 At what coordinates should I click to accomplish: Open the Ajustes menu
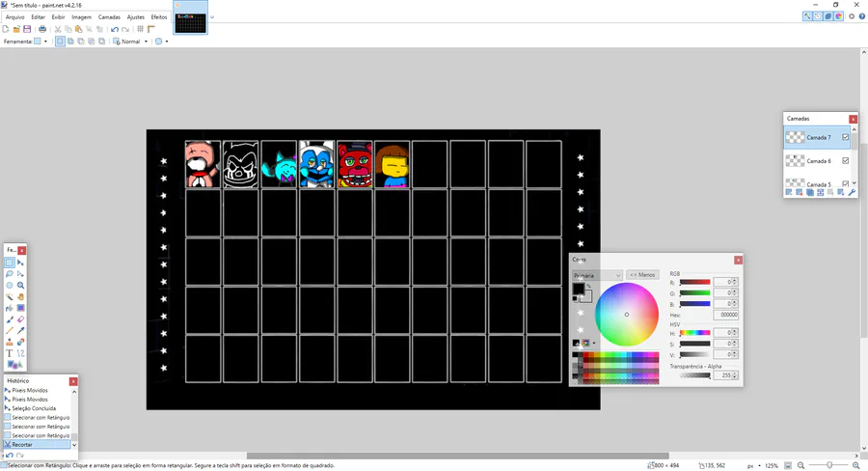(x=136, y=17)
